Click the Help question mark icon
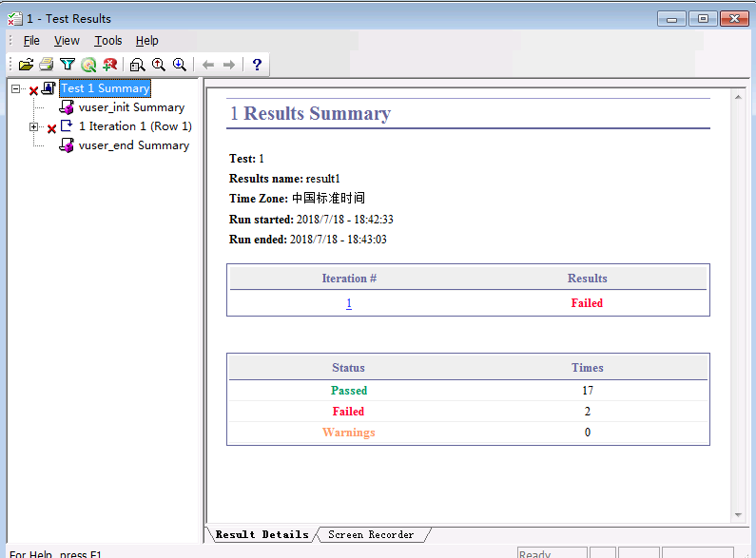756x558 pixels. (x=256, y=65)
